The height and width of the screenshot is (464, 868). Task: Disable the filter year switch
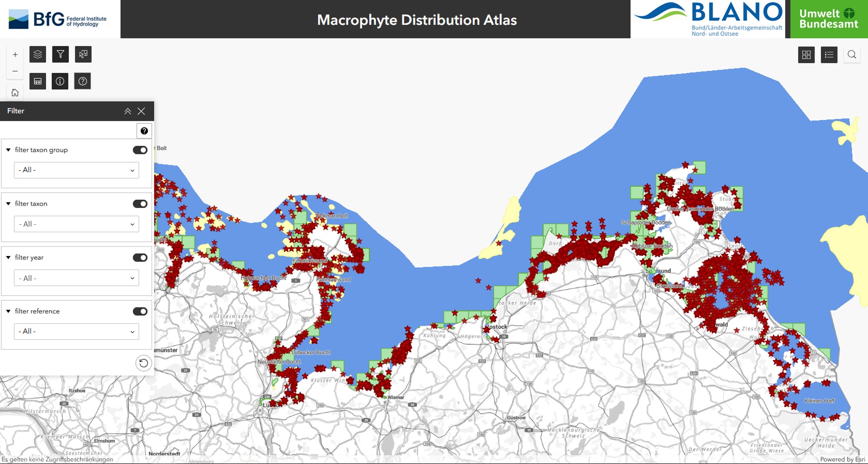pyautogui.click(x=140, y=257)
